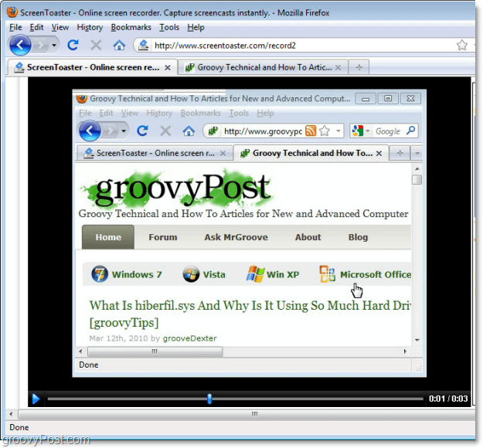The image size is (483, 448).
Task: Open the outer Edit menu
Action: coord(36,27)
